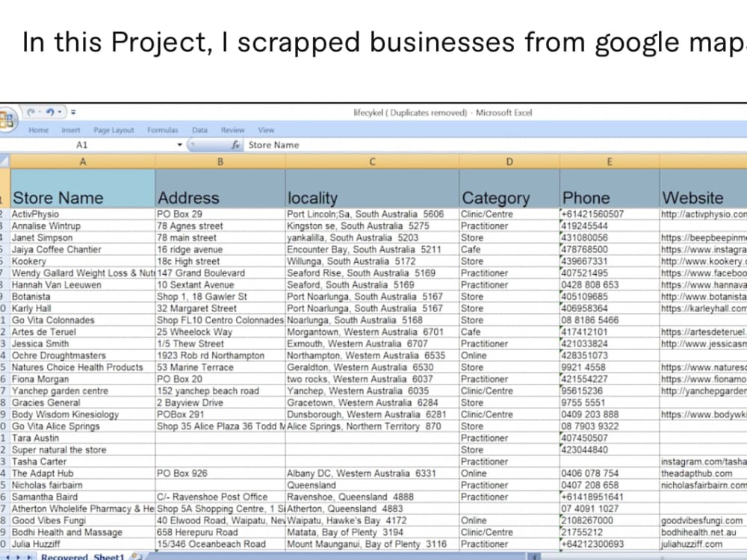The image size is (747, 560).
Task: Click the Store Name header cell
Action: pos(83,189)
